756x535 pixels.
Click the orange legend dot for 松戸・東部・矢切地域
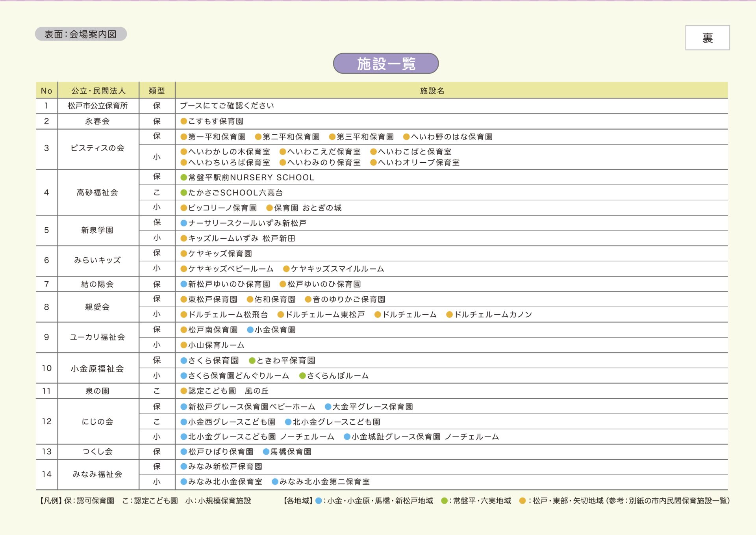pos(523,501)
